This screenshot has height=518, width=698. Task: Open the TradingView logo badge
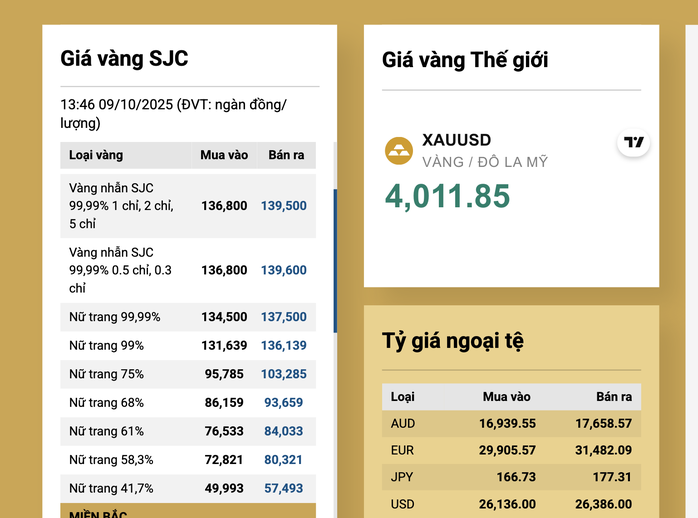634,143
